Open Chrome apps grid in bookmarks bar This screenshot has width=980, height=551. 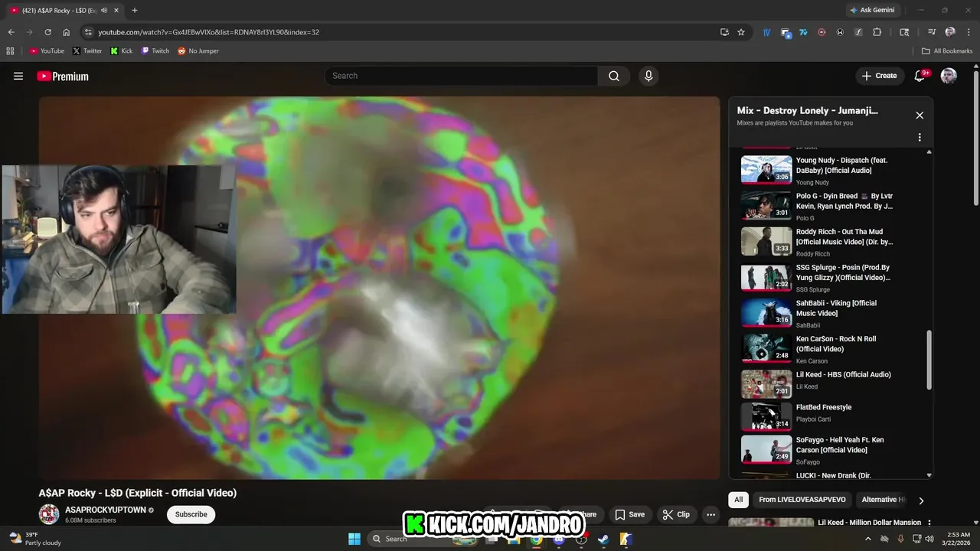(x=10, y=51)
